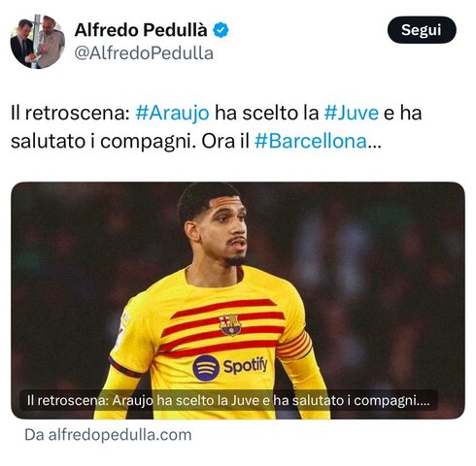Click the Barcelona crest on the jersey
This screenshot has width=476, height=466.
coord(229,324)
